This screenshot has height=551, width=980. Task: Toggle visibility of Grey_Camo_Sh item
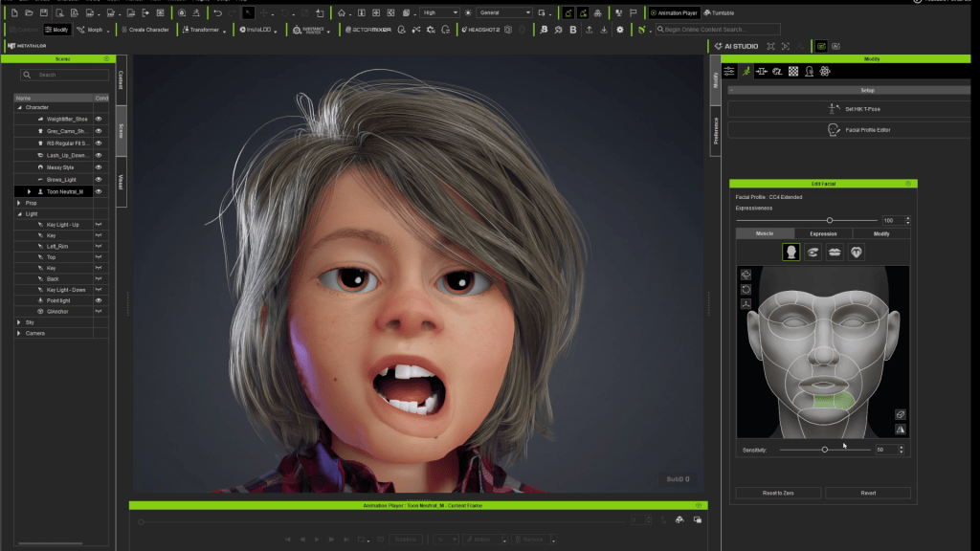click(x=99, y=131)
